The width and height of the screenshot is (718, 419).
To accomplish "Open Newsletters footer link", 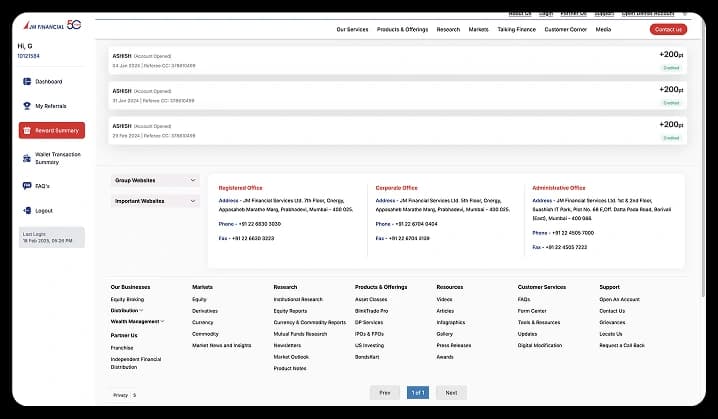I will (287, 345).
